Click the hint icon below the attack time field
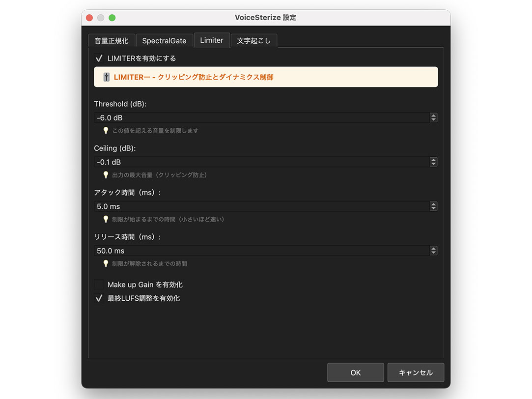 (x=106, y=219)
